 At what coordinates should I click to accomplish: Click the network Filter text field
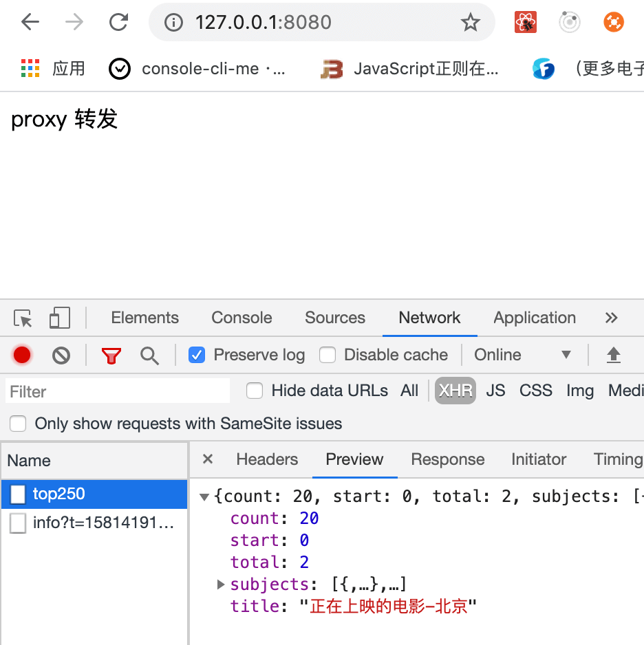(118, 391)
